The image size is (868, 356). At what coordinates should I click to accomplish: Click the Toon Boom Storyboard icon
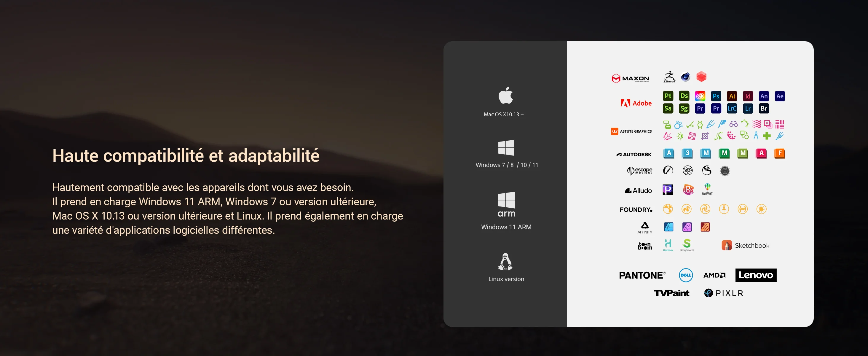pyautogui.click(x=687, y=245)
